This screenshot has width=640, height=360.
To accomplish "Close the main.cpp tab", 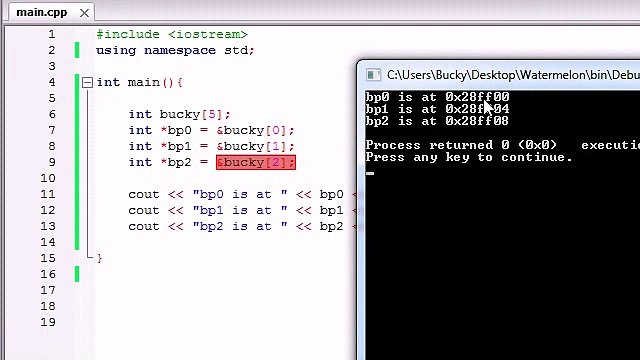I will (84, 13).
